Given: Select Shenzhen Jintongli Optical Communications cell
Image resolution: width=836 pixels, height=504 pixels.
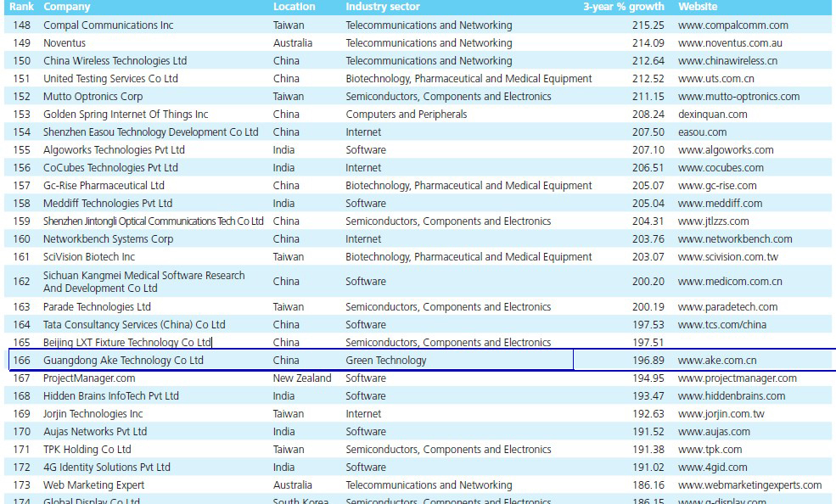Looking at the screenshot, I should click(x=154, y=221).
